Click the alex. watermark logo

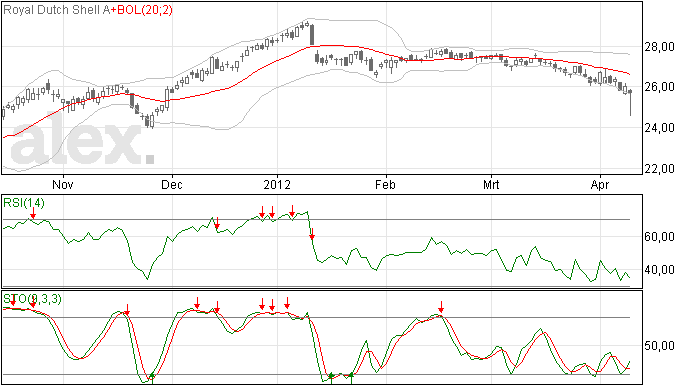click(82, 143)
